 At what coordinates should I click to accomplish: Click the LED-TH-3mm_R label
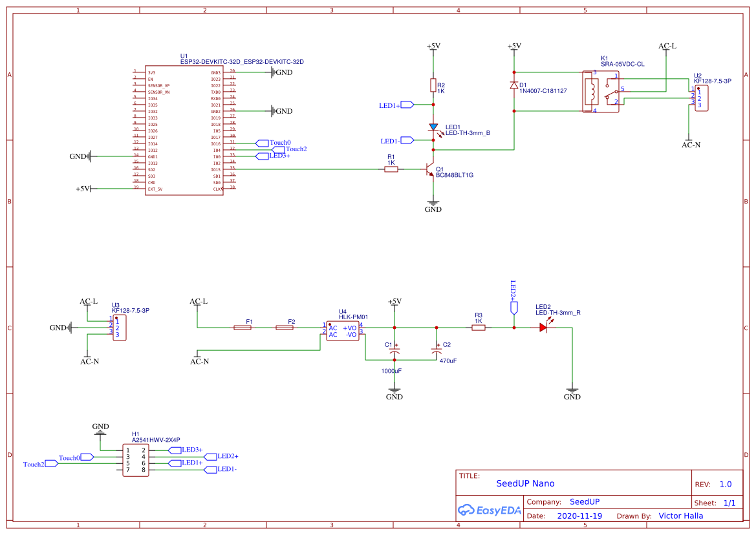(x=558, y=313)
